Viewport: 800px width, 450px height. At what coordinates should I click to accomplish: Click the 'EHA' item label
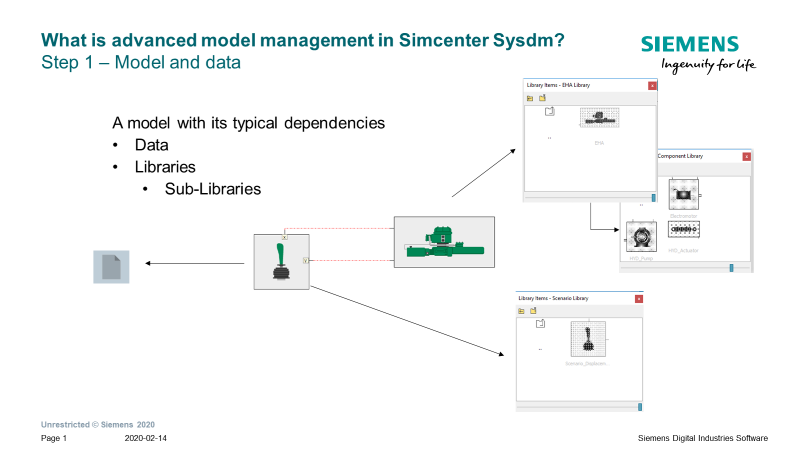click(x=599, y=143)
